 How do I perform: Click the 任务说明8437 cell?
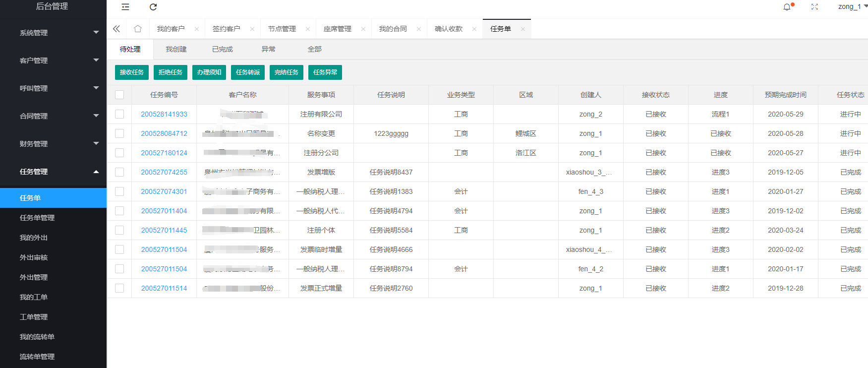coord(391,172)
